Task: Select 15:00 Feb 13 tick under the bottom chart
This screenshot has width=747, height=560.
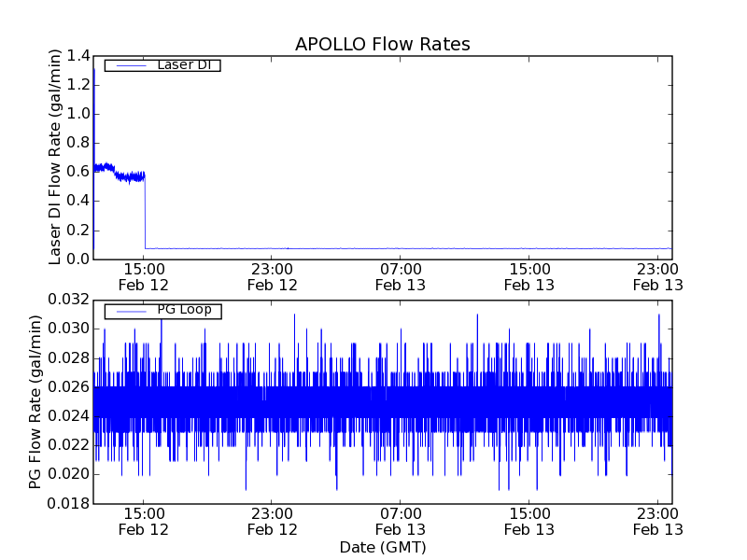Action: coord(529,521)
